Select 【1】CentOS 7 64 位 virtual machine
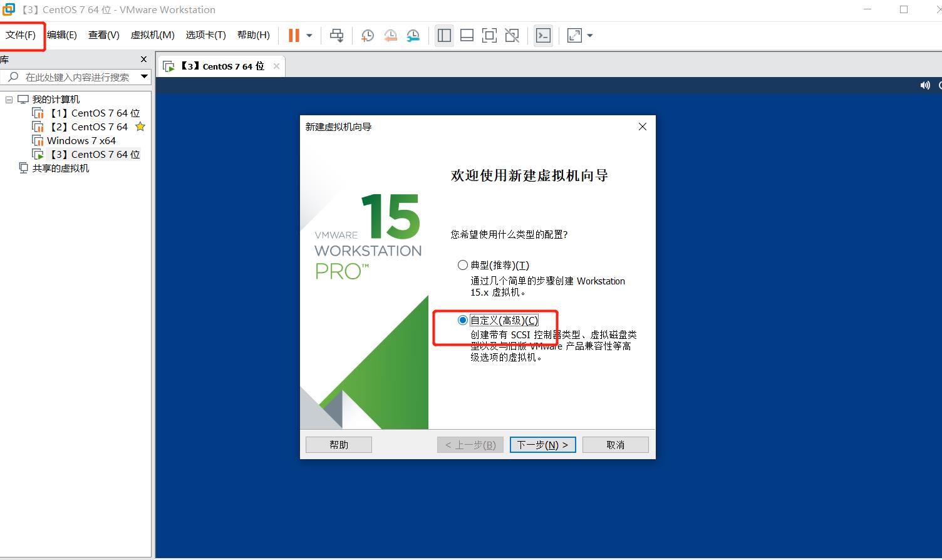 (95, 113)
